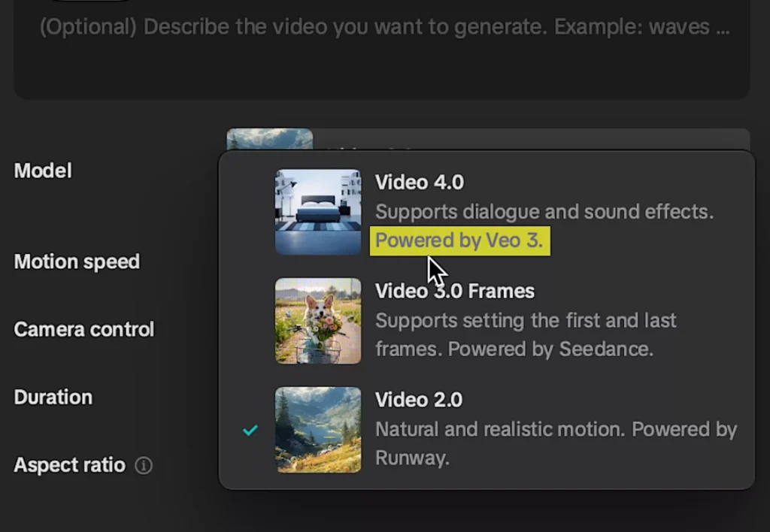Click the teal checkmark beside Video 2.0
Viewport: 770px width, 532px height.
point(250,430)
